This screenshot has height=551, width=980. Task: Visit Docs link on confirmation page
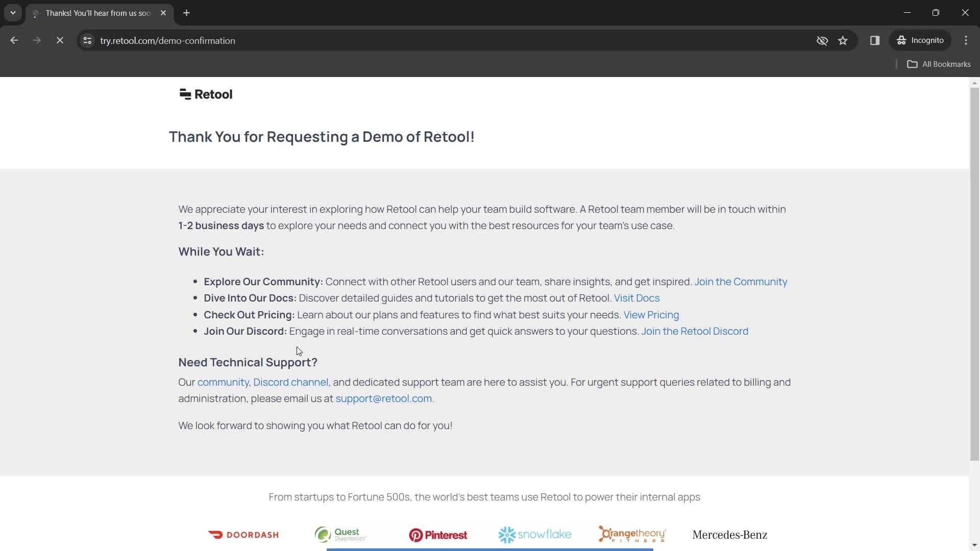tap(636, 298)
